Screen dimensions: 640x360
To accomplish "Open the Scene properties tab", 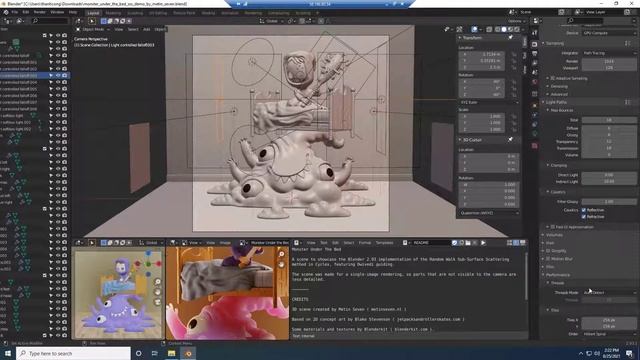I will (x=535, y=73).
